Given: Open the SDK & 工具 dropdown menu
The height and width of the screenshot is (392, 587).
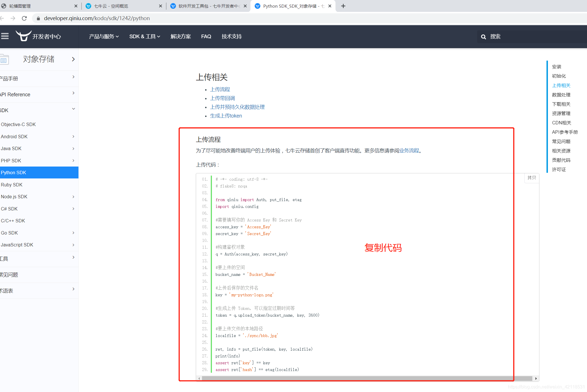Looking at the screenshot, I should coord(145,37).
